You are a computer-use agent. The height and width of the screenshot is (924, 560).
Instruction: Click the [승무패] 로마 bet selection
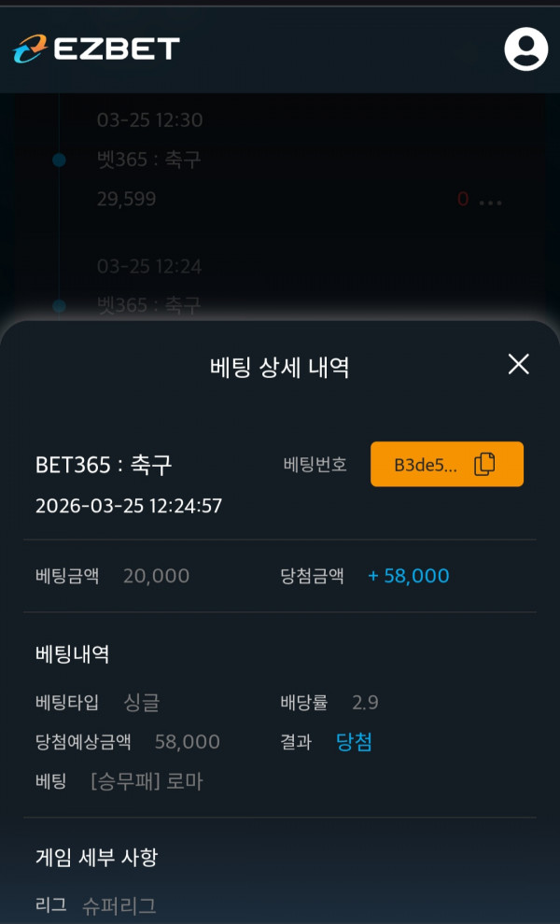pyautogui.click(x=147, y=781)
